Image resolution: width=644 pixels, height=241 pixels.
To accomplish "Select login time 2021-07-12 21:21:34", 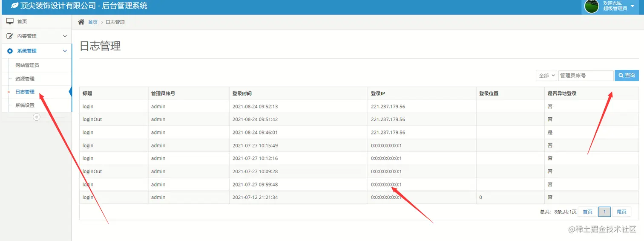I will tap(255, 197).
